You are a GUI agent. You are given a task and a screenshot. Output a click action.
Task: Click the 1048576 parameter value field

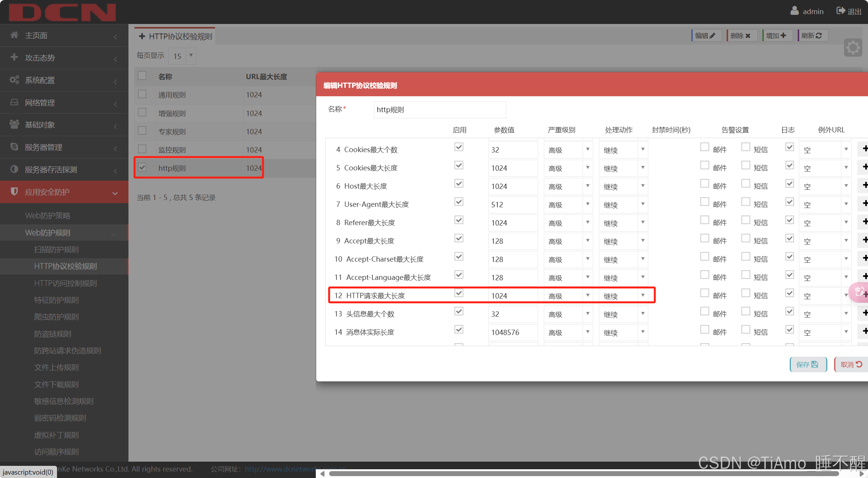click(513, 332)
